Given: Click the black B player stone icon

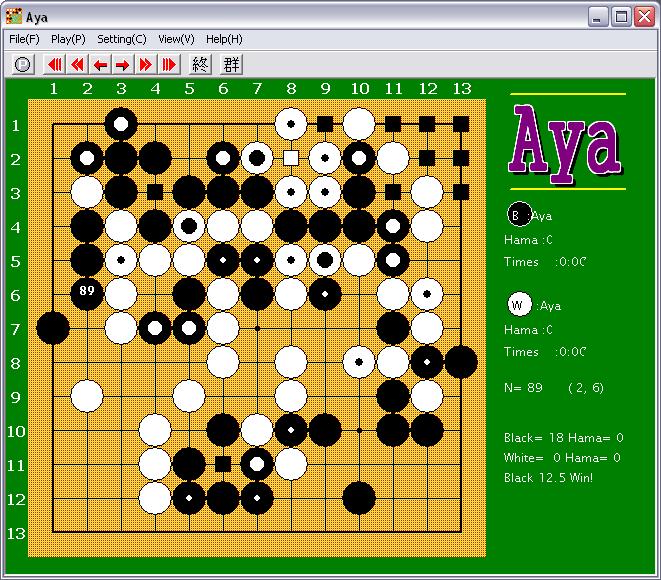Looking at the screenshot, I should [519, 215].
